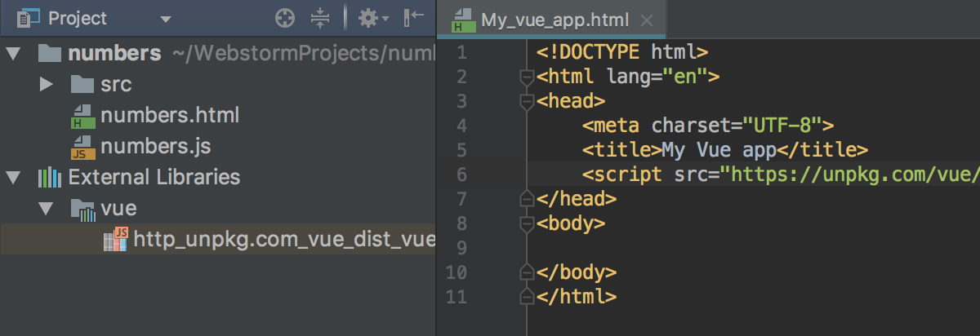Click the meta charset UTF-8 line

pos(708,126)
